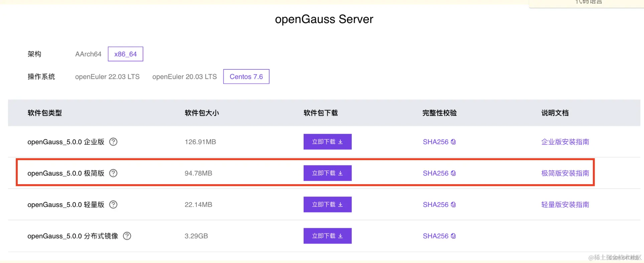Select the AArch64 architecture tab

88,54
